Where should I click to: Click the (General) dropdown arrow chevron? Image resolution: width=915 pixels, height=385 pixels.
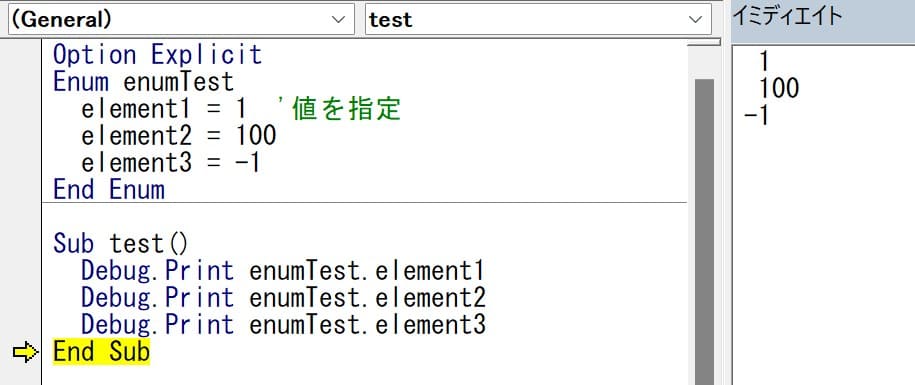pyautogui.click(x=338, y=19)
